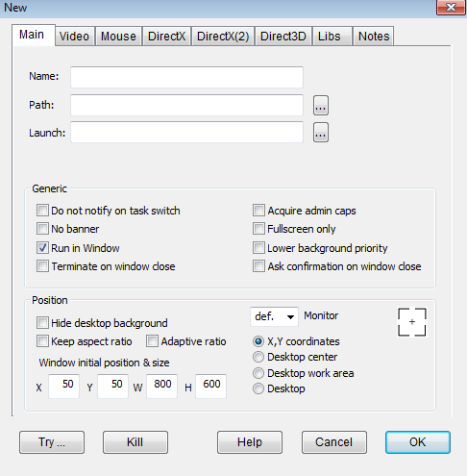Enable Keep aspect ratio
Image resolution: width=467 pixels, height=476 pixels.
point(42,341)
